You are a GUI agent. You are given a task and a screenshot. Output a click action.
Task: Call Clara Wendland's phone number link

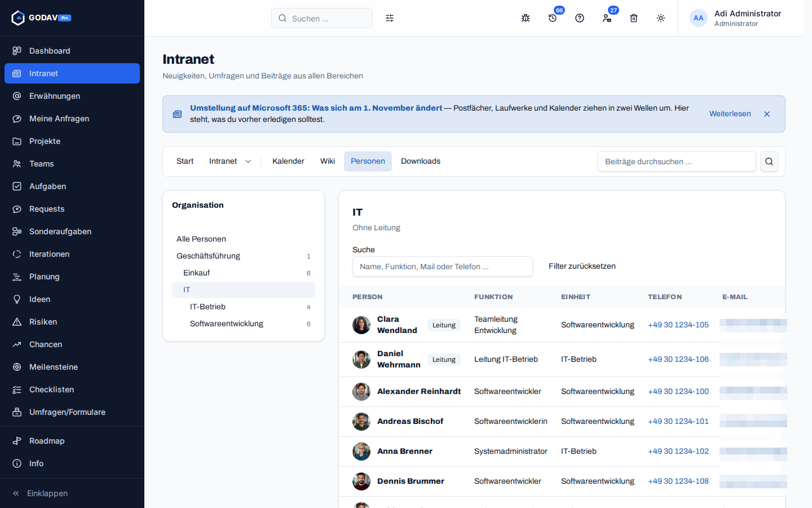click(678, 325)
